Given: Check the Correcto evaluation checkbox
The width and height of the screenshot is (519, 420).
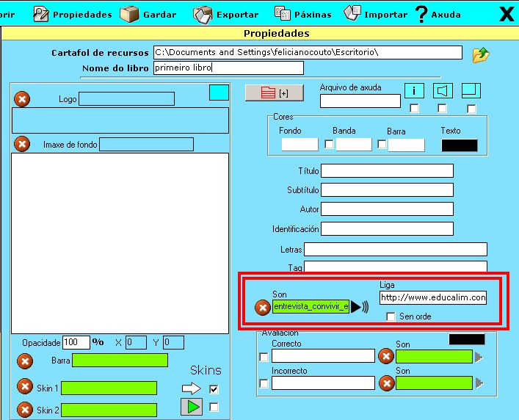Looking at the screenshot, I should point(264,357).
